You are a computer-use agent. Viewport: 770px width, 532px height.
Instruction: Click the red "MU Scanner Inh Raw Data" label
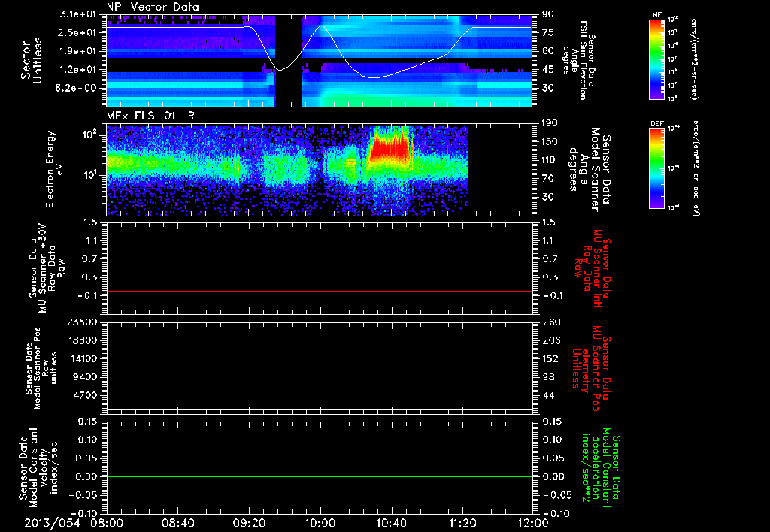point(592,268)
